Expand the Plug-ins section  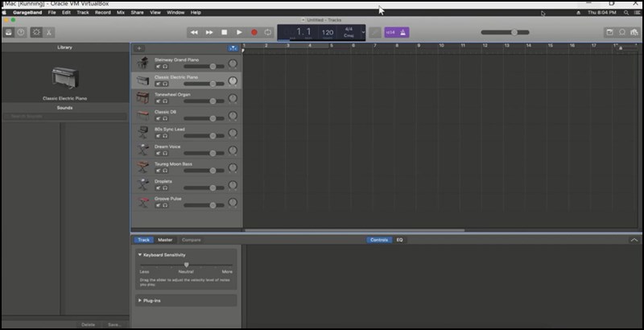click(x=140, y=300)
